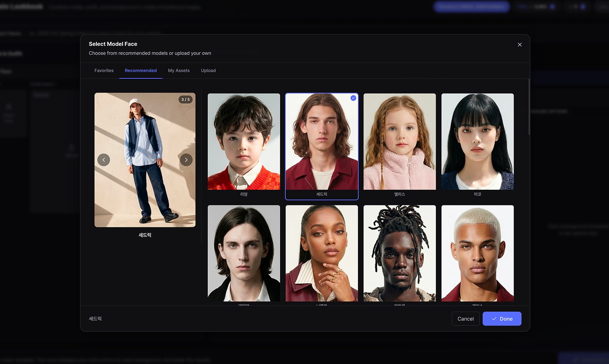Switch to the Favorites tab
The image size is (609, 364).
pyautogui.click(x=104, y=71)
